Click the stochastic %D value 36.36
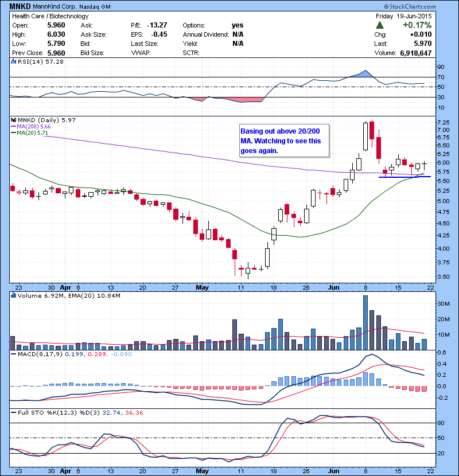The height and width of the screenshot is (476, 459). [x=134, y=412]
